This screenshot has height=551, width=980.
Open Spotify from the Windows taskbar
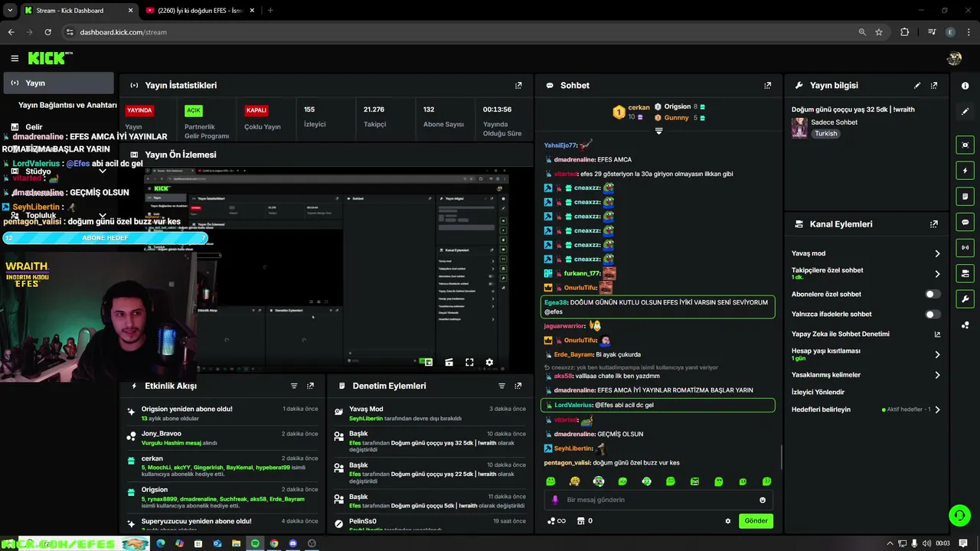[x=255, y=543]
